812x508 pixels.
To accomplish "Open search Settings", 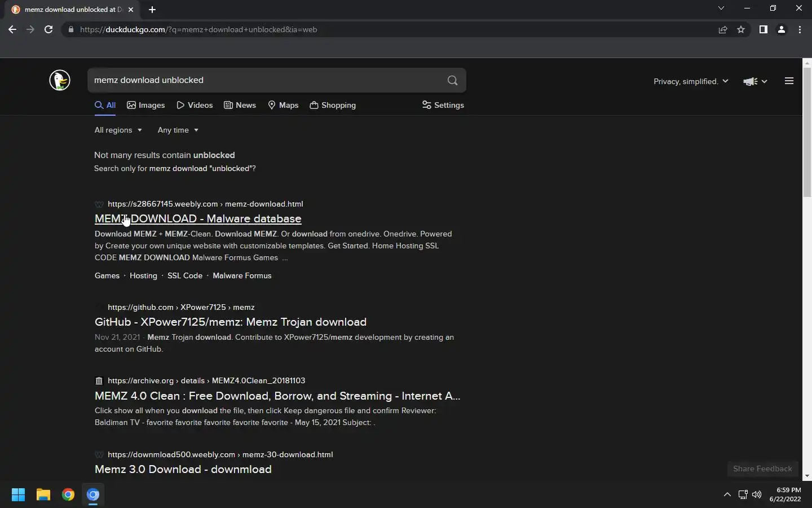I will 443,105.
